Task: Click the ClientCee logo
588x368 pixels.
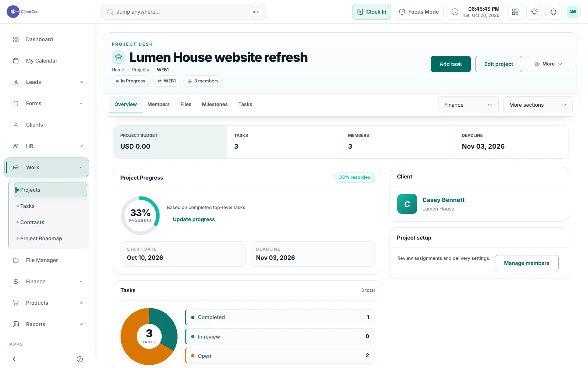Action: coord(23,12)
